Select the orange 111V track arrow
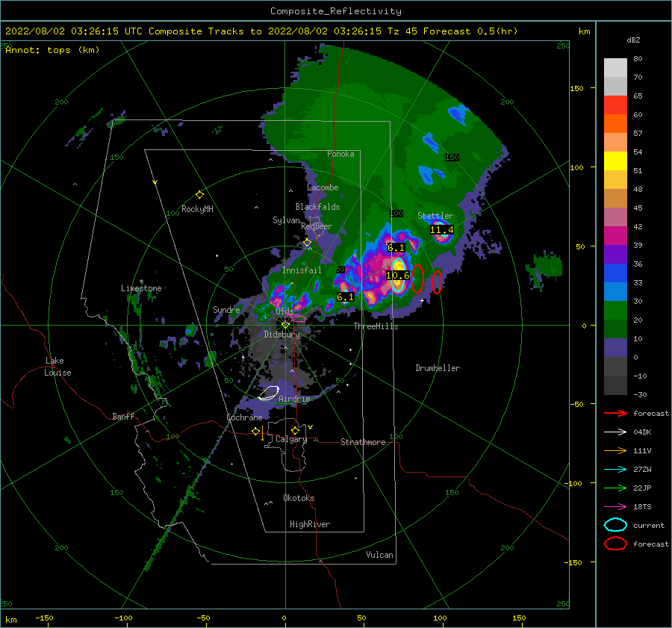 coord(615,450)
